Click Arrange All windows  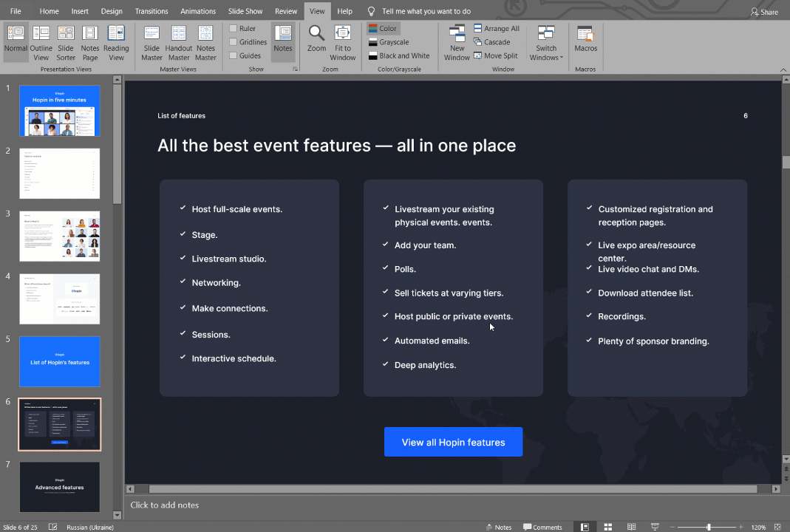pyautogui.click(x=497, y=29)
